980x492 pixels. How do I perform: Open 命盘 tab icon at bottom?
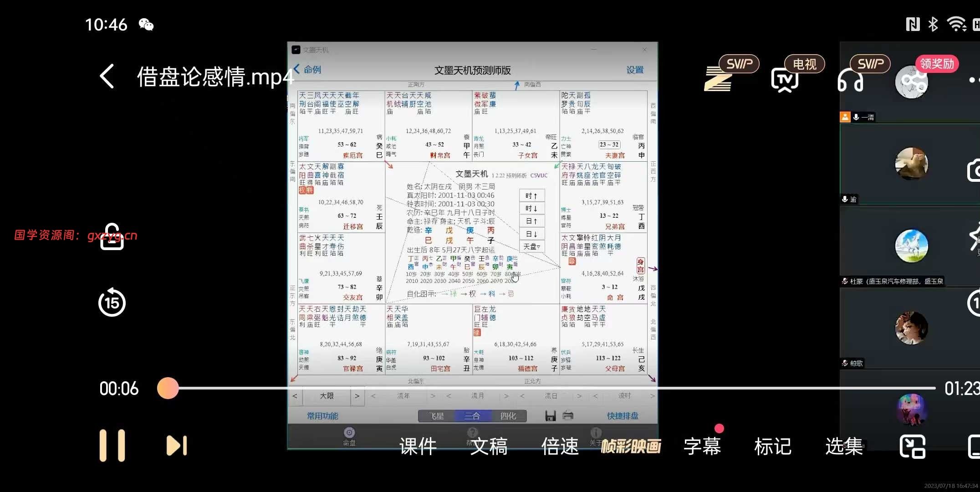pos(349,436)
